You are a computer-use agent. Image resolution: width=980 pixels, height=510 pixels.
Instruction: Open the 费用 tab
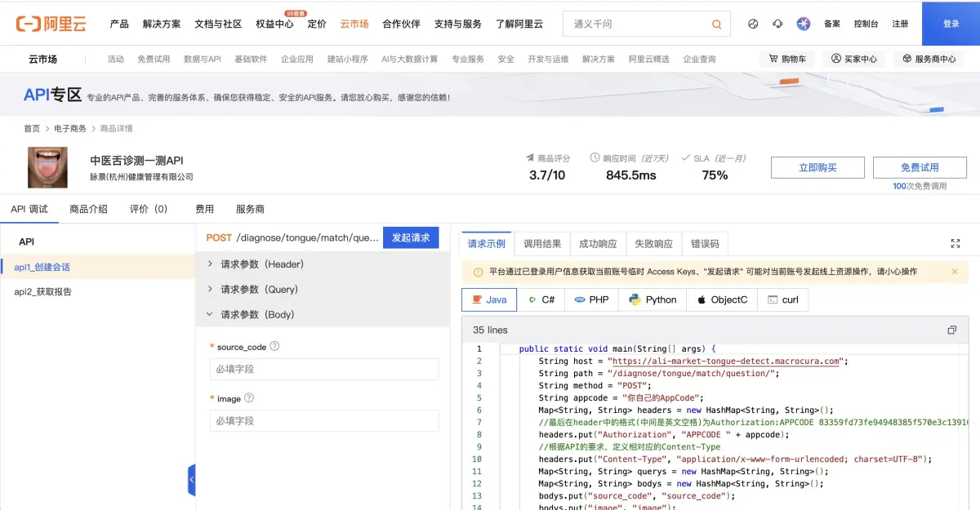pyautogui.click(x=204, y=209)
